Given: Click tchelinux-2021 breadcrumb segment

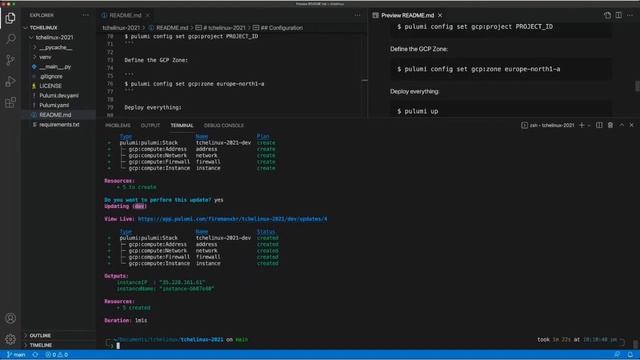Looking at the screenshot, I should (x=121, y=28).
